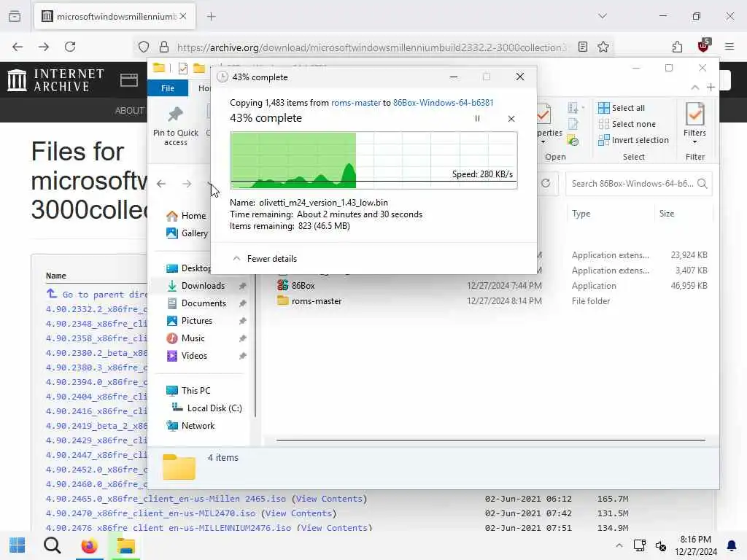Sort files by the Size column
This screenshot has height=560, width=747.
[x=667, y=214]
